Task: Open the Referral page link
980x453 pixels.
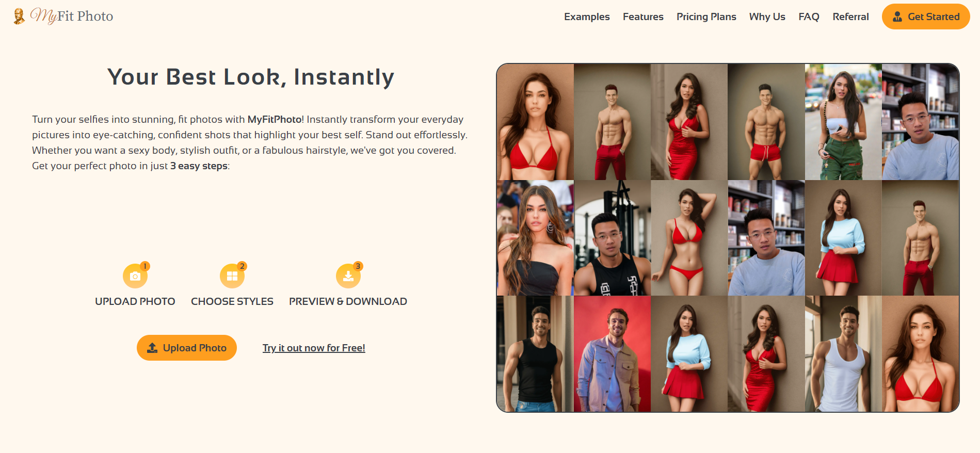Action: point(850,17)
